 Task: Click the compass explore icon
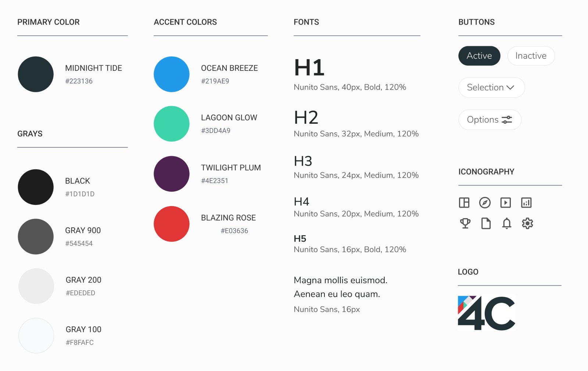click(485, 203)
